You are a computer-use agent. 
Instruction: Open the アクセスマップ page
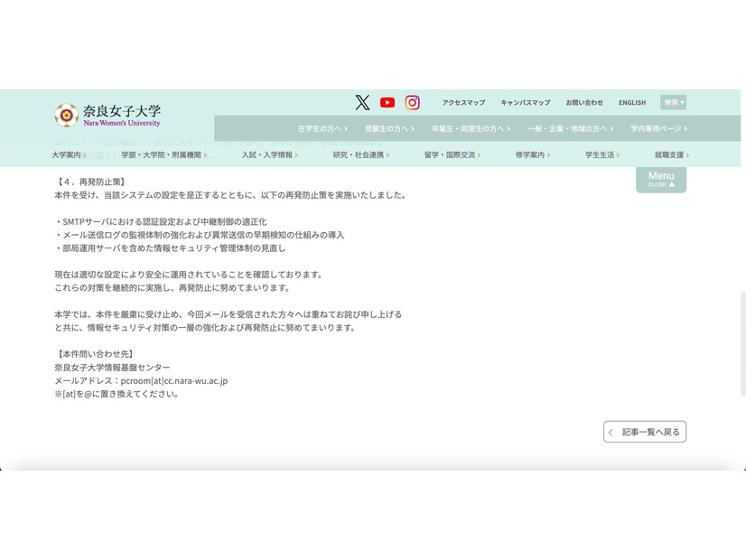click(x=463, y=102)
